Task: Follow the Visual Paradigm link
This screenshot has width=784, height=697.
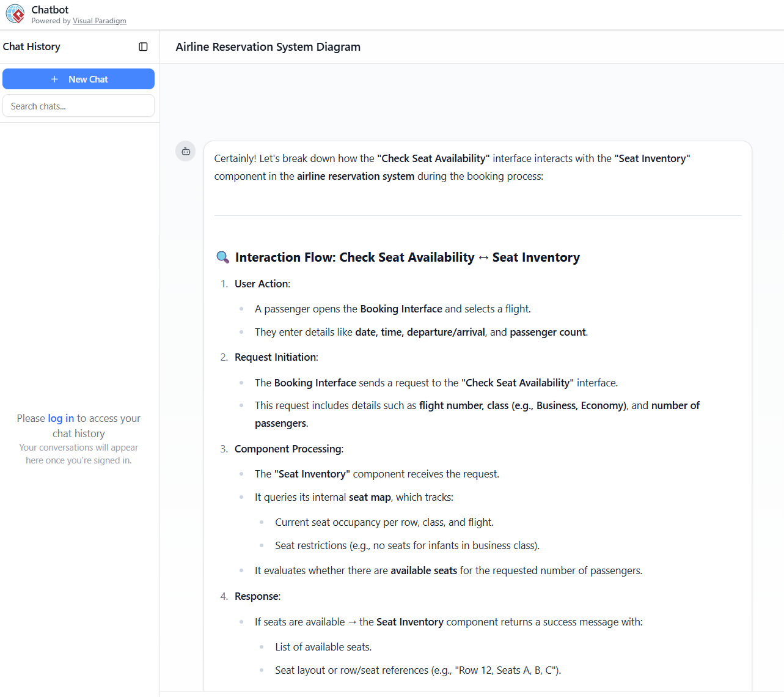Action: tap(99, 21)
